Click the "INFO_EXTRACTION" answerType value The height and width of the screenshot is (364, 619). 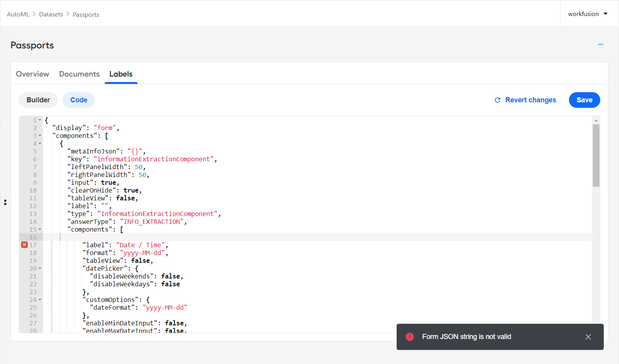click(x=152, y=221)
